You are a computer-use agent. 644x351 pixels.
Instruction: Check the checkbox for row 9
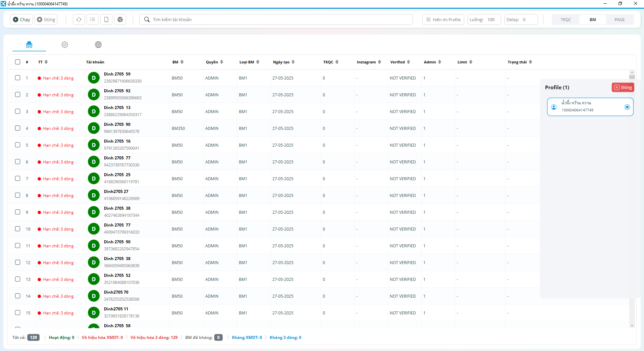tap(17, 212)
